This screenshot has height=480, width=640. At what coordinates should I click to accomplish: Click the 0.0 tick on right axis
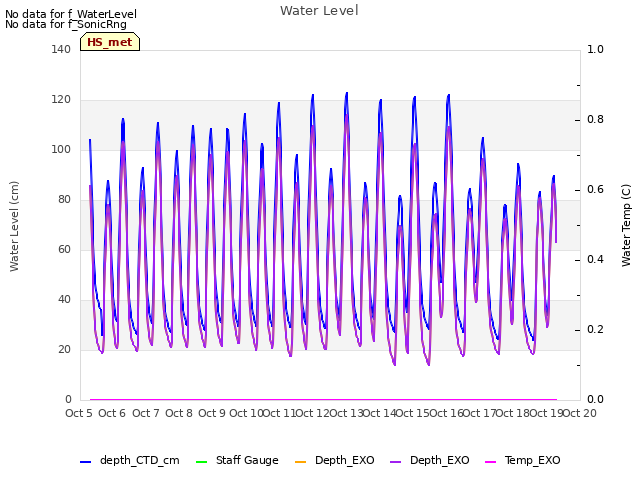[x=595, y=400]
